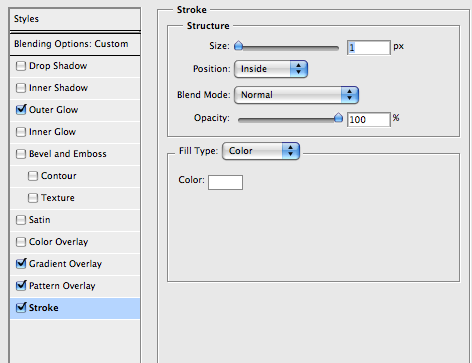Enable the Drop Shadow checkbox
This screenshot has width=472, height=363.
(x=21, y=66)
